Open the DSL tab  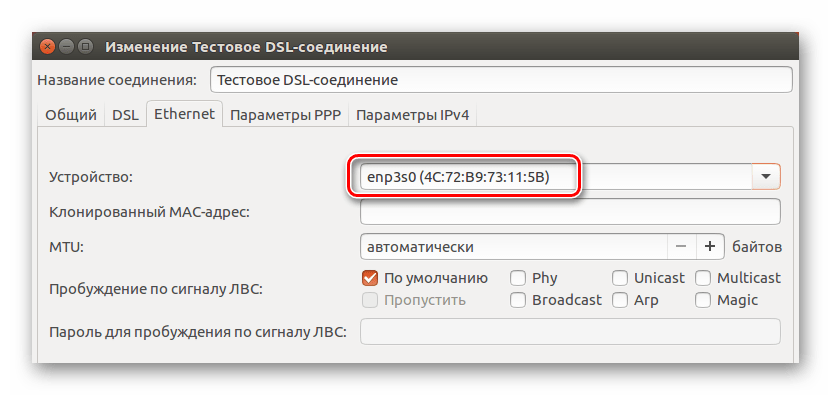click(x=126, y=115)
